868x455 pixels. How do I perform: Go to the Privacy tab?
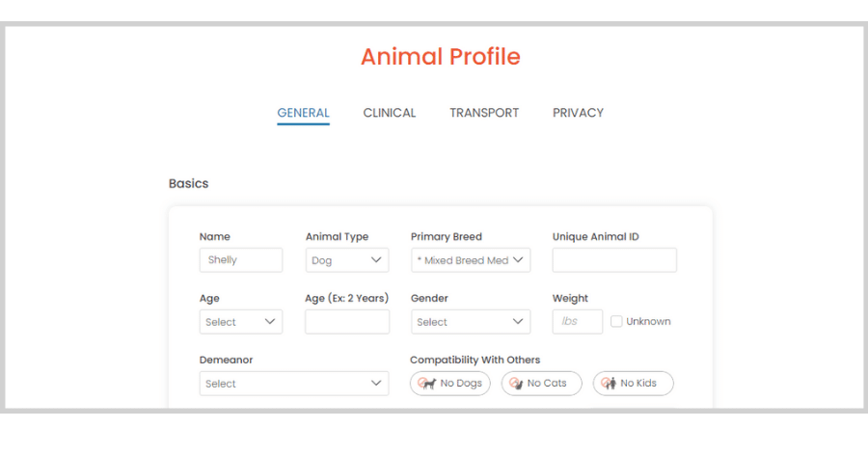[x=578, y=113]
